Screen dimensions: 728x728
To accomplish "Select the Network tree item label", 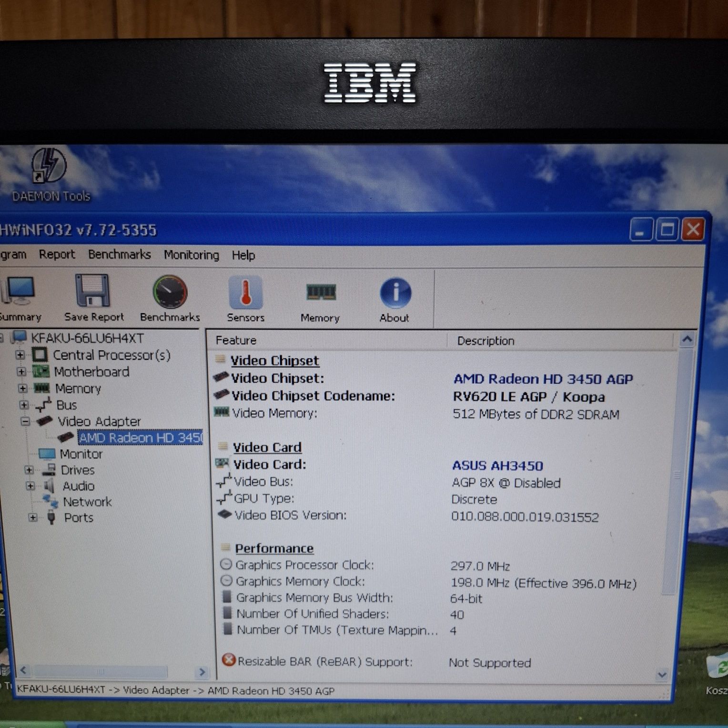I will [87, 502].
